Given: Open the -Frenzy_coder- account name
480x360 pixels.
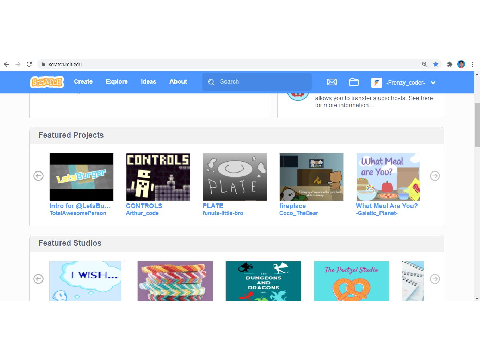Looking at the screenshot, I should pos(406,82).
